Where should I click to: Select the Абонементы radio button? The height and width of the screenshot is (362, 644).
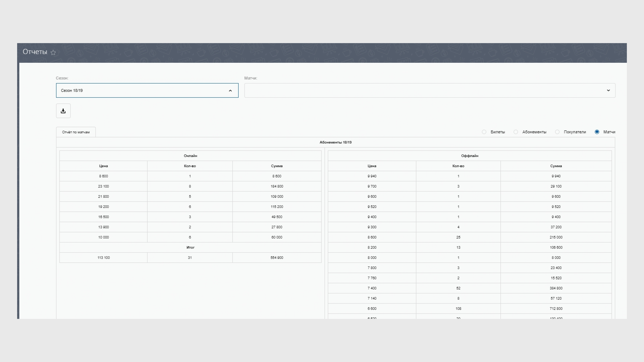click(516, 132)
